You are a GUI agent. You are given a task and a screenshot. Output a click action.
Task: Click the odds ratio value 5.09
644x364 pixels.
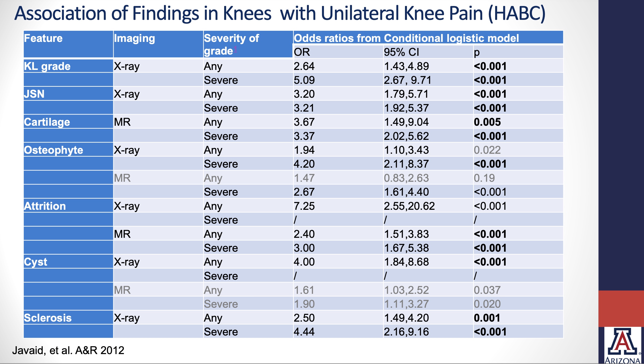coord(304,80)
